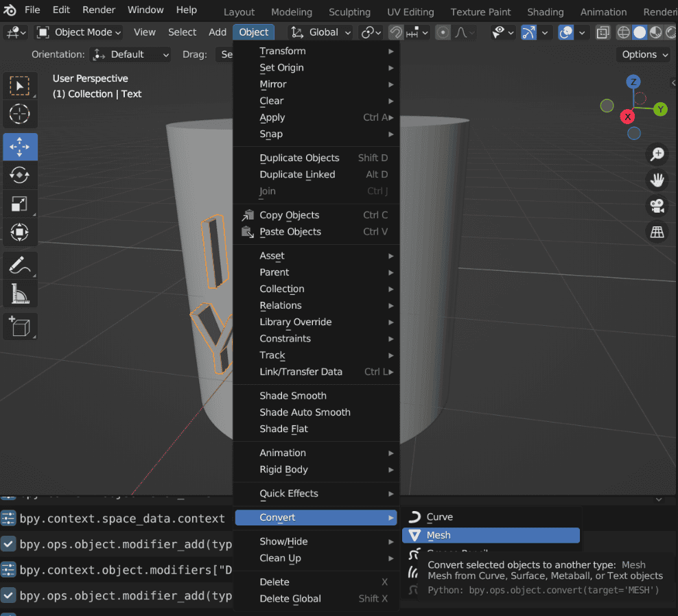Select the Select Box tool

click(20, 86)
